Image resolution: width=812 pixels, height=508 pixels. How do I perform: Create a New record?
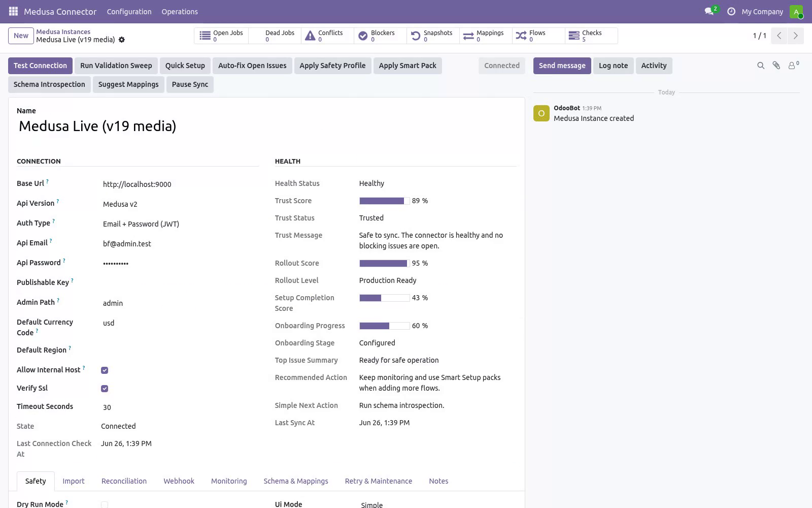click(x=21, y=36)
